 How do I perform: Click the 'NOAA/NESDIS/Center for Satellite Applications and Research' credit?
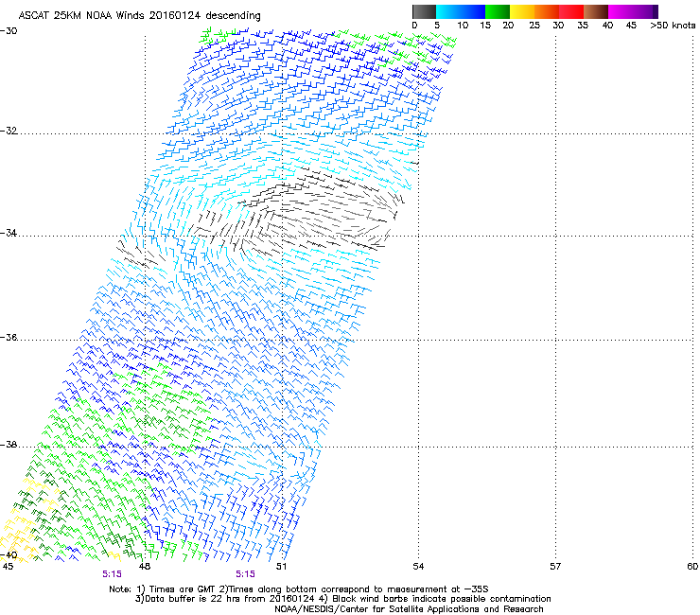[409, 609]
